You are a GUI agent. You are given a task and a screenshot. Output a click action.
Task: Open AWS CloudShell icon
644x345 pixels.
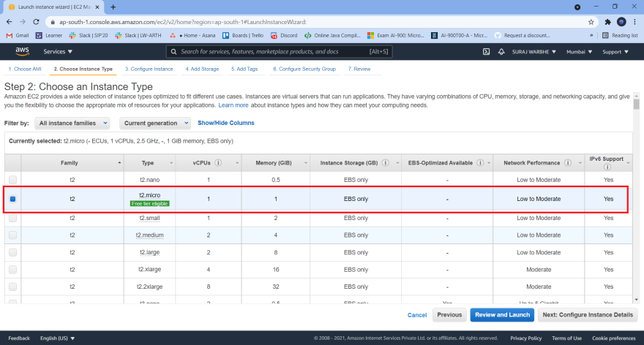(x=486, y=52)
